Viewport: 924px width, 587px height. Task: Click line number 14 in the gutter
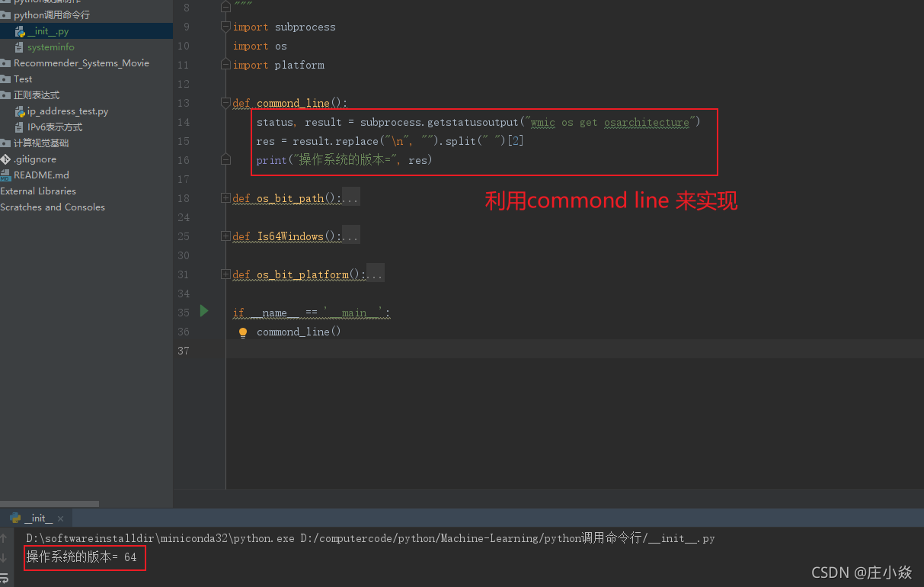(183, 122)
